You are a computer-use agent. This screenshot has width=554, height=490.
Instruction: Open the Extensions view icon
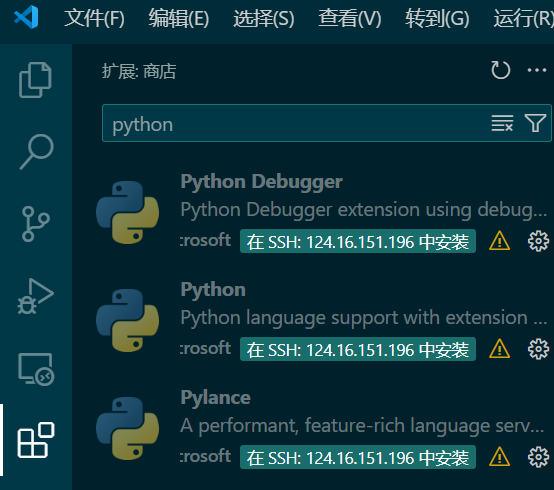point(36,440)
